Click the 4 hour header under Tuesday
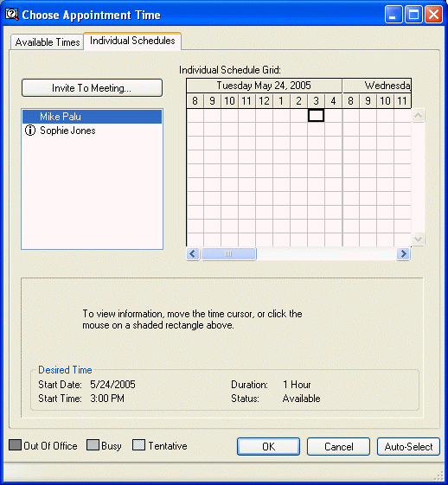Viewport: 448px width, 485px height. [333, 101]
